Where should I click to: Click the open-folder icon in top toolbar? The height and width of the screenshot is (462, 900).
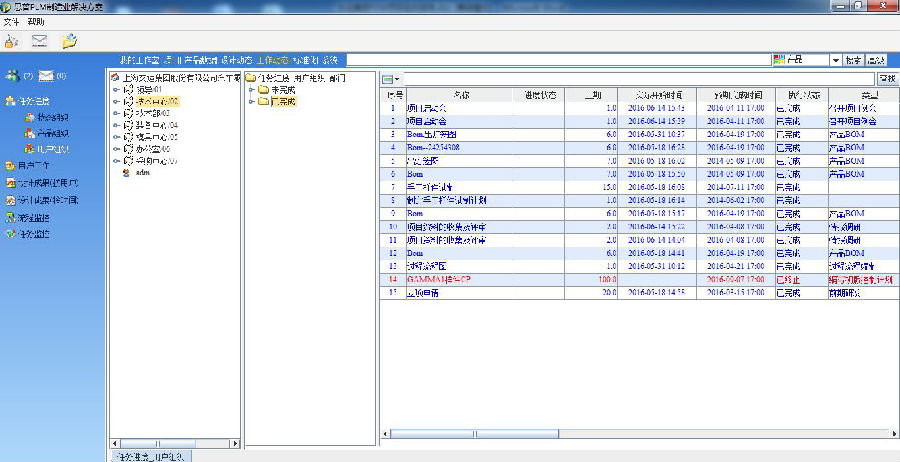[x=69, y=41]
